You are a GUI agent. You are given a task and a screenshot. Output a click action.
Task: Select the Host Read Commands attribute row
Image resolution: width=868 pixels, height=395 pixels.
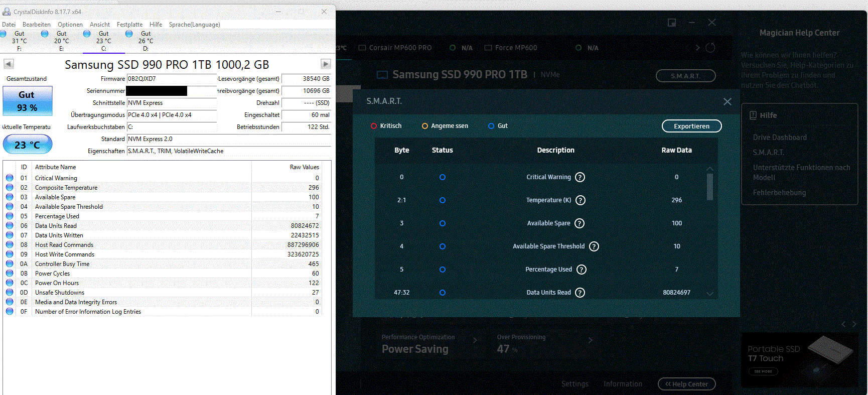coord(163,245)
